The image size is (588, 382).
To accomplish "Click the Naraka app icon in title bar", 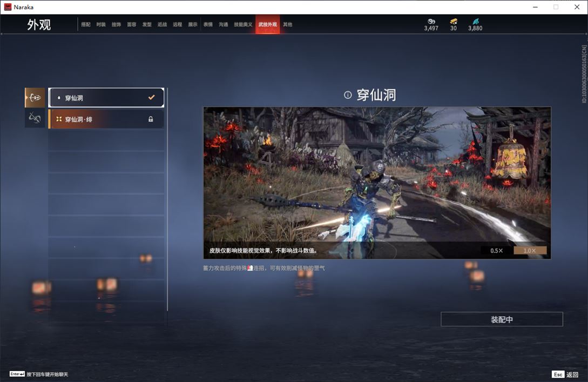I will point(8,7).
